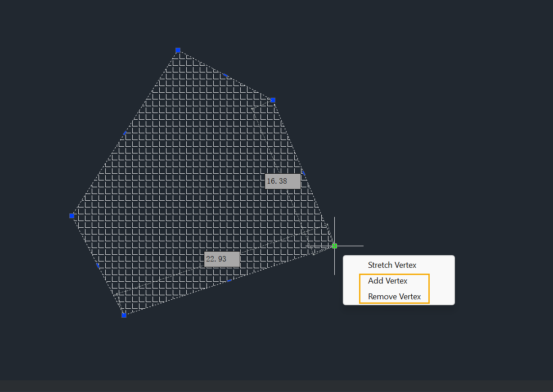553x392 pixels.
Task: Click the midpoint grip on the edge below 22.93
Action: (x=229, y=280)
